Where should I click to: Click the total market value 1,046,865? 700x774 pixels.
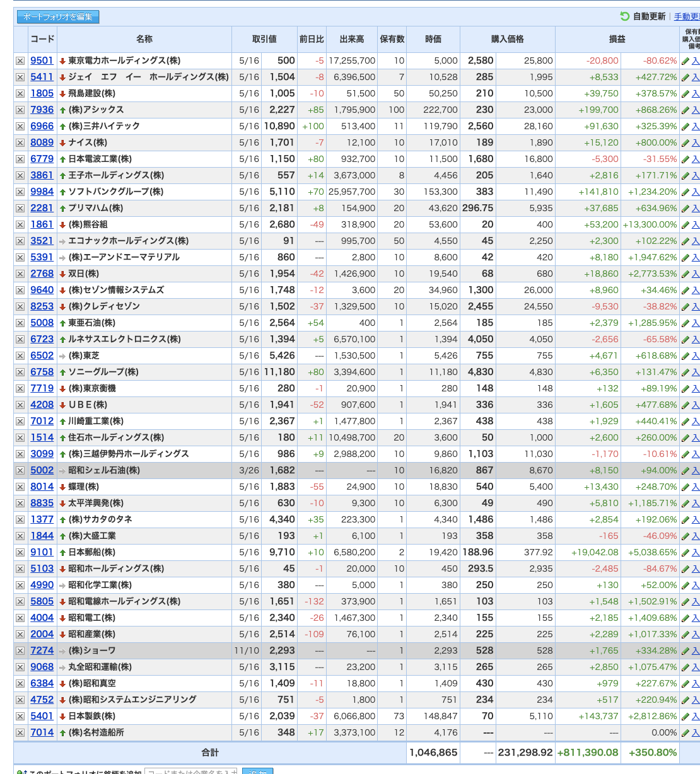point(433,753)
